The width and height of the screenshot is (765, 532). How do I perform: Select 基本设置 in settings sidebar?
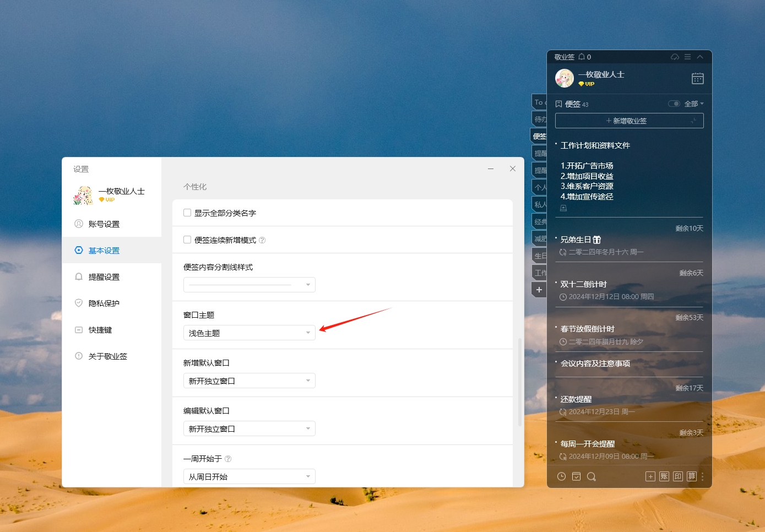point(112,251)
